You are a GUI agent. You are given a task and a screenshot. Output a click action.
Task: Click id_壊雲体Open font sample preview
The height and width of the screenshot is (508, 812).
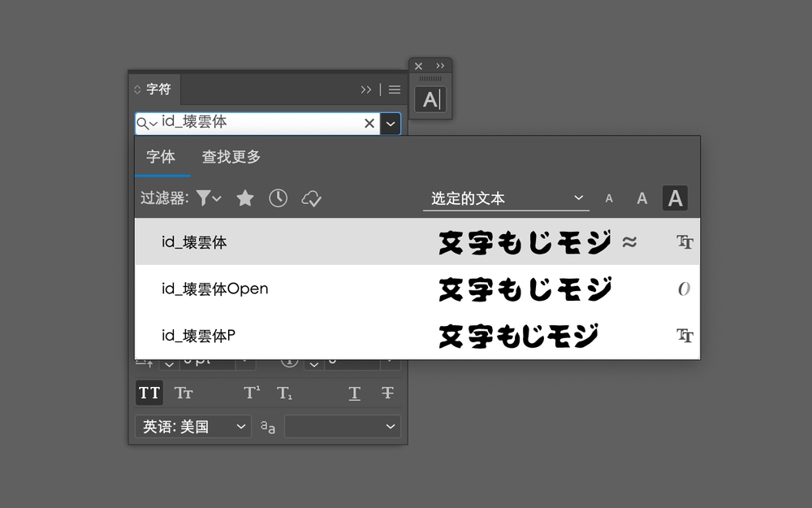[525, 289]
